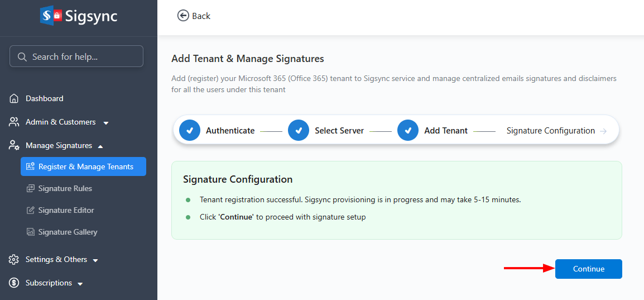Image resolution: width=644 pixels, height=300 pixels.
Task: Expand the Admin & Customers menu arrow
Action: click(x=106, y=123)
